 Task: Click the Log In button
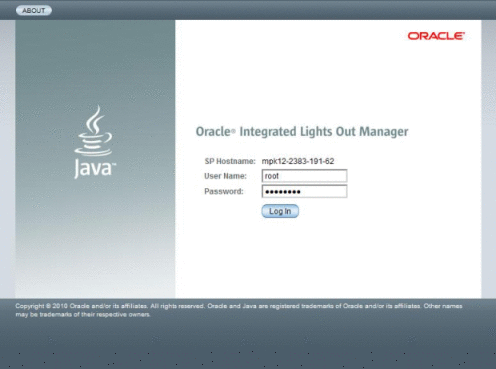(280, 211)
